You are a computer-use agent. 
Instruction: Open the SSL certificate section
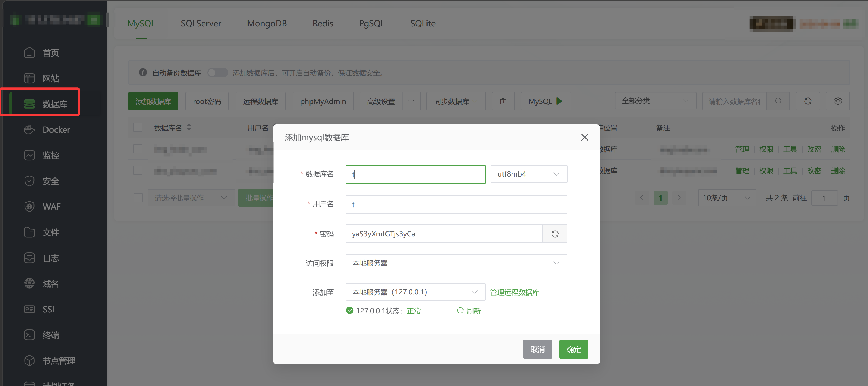pos(49,309)
